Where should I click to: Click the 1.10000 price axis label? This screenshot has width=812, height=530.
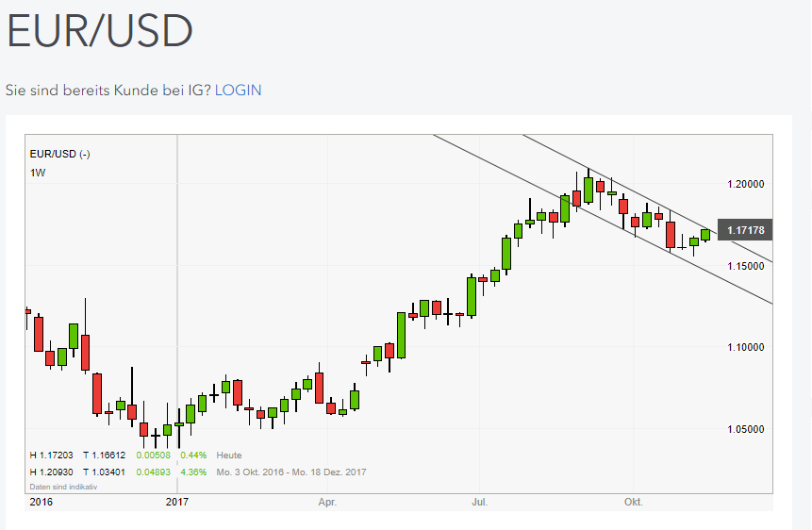tap(746, 347)
